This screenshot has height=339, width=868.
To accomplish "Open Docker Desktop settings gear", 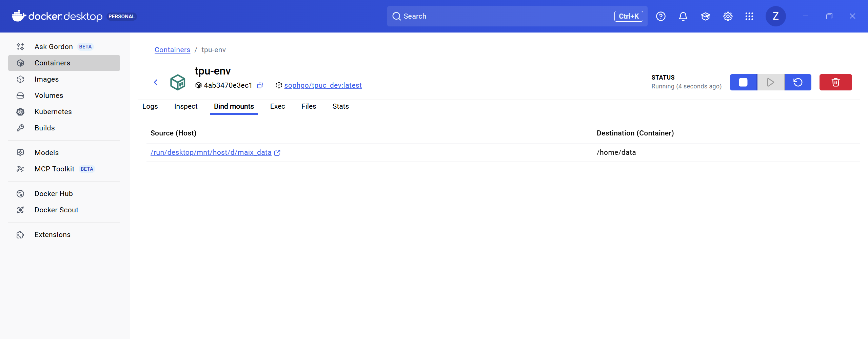I will (728, 16).
